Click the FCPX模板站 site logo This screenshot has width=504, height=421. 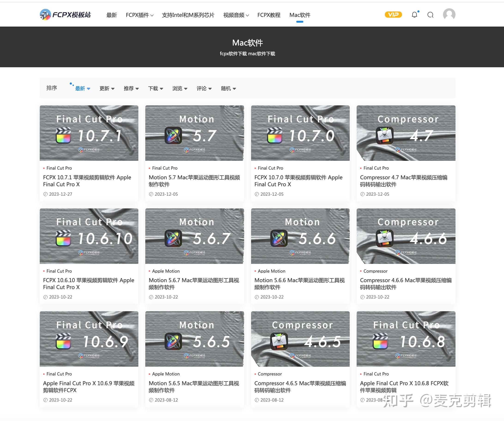coord(65,15)
